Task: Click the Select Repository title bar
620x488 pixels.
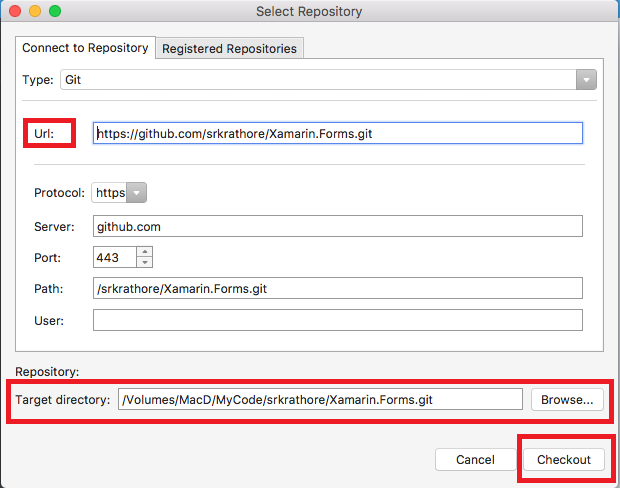Action: point(309,11)
